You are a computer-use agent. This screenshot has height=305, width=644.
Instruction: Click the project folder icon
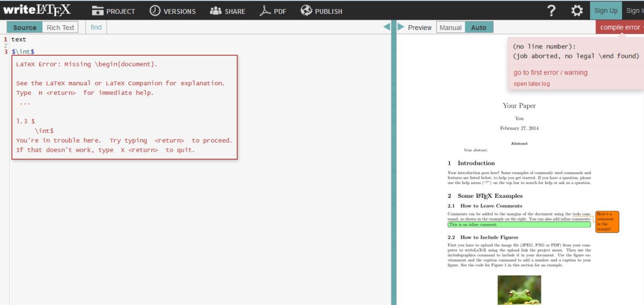pyautogui.click(x=97, y=10)
